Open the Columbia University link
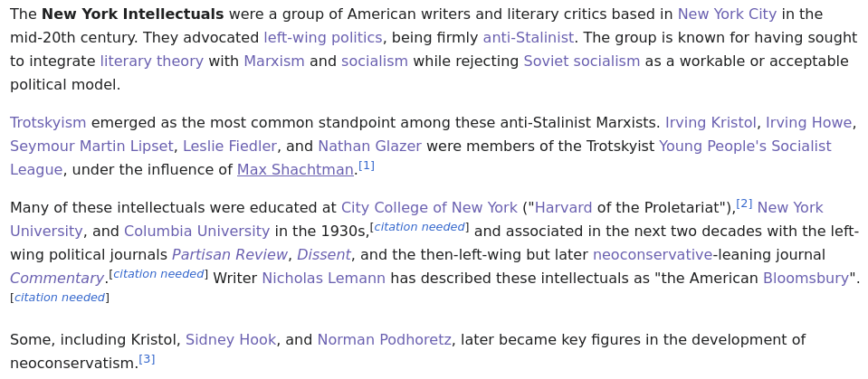The image size is (868, 379). (x=197, y=232)
